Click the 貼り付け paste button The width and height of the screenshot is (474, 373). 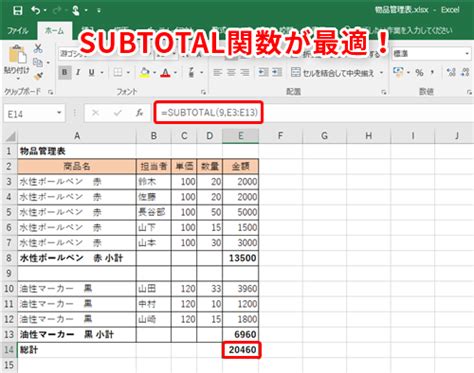(x=17, y=62)
